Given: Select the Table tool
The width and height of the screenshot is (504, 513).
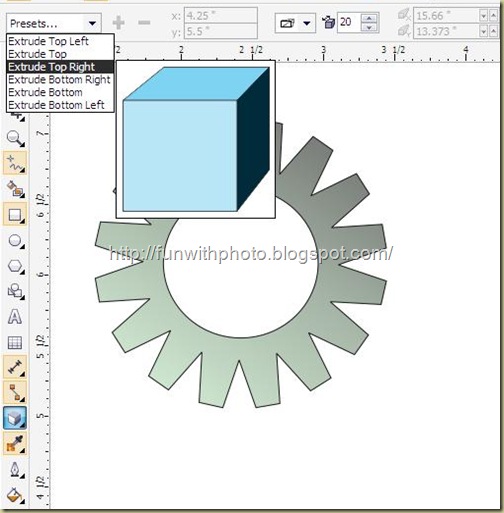Looking at the screenshot, I should click(15, 342).
